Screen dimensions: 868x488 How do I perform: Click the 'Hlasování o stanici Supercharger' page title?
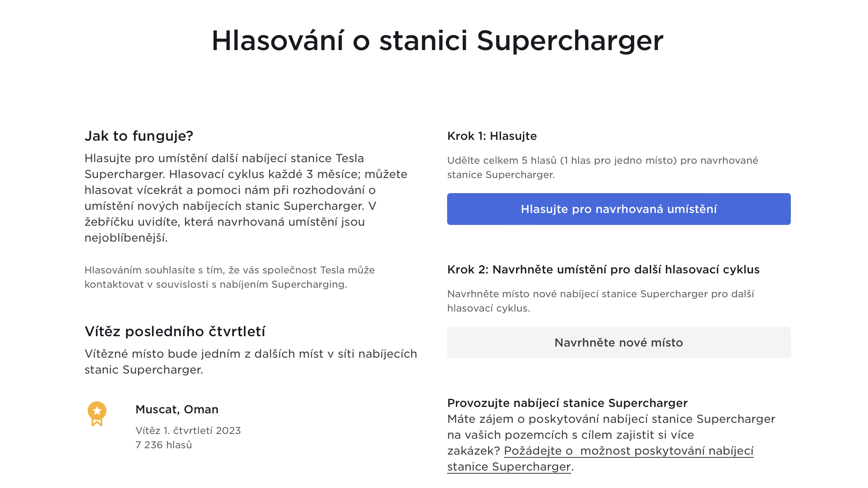(x=437, y=41)
